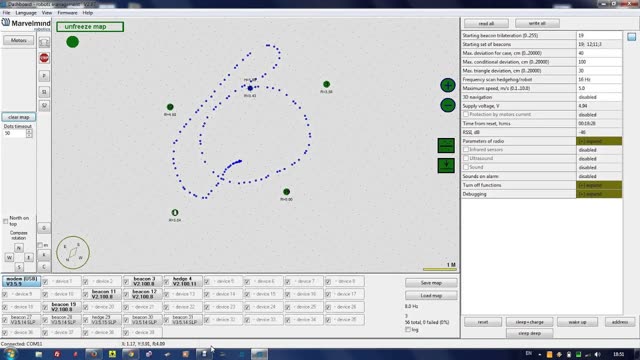640x360 pixels.
Task: Zoom in with the green plus icon
Action: point(448,85)
